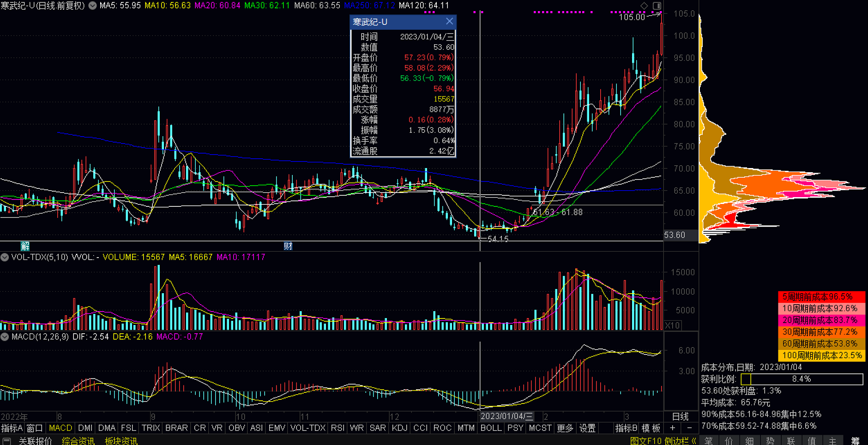868x445 pixels.
Task: Open the MACD panel dropdown arrow
Action: coord(5,337)
